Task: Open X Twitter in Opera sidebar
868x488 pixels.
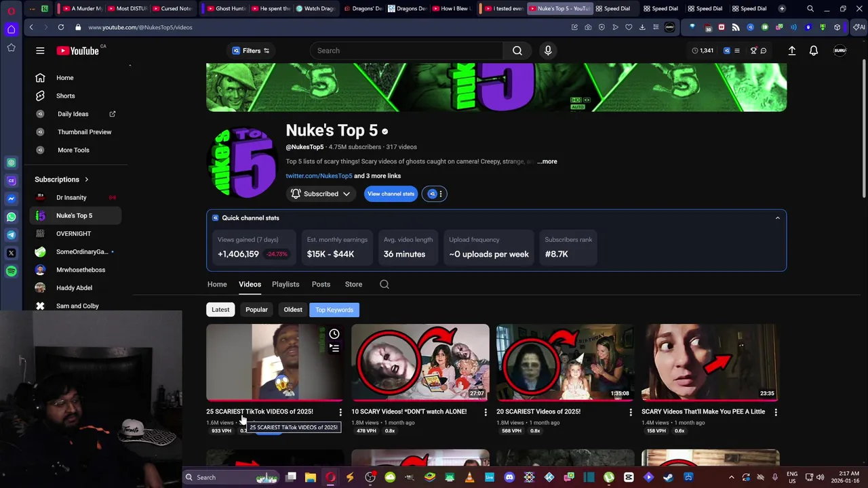Action: [x=11, y=253]
